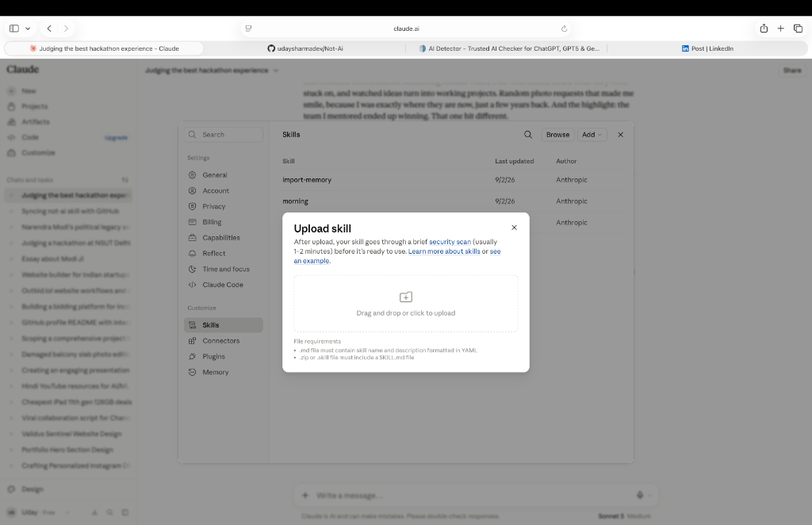Open Billing settings

(x=224, y=222)
